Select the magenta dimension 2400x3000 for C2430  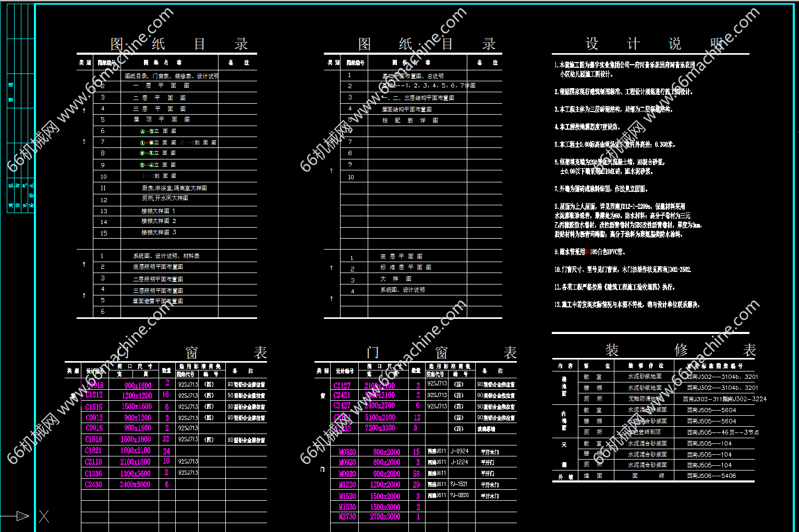(x=135, y=485)
